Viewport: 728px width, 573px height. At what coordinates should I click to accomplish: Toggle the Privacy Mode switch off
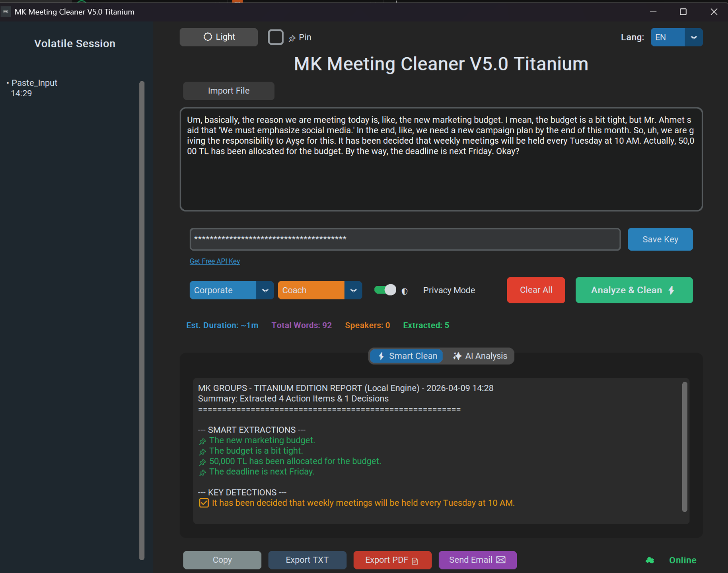385,290
